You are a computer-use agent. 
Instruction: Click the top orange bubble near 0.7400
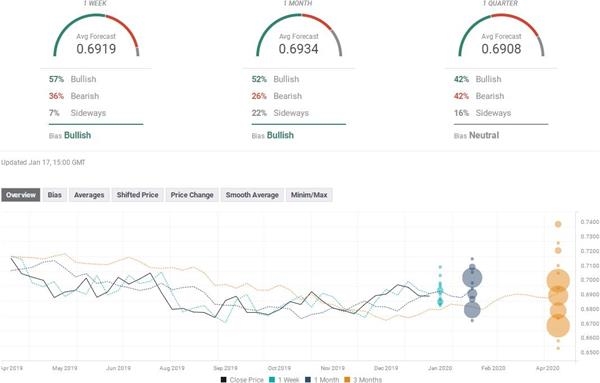point(558,224)
